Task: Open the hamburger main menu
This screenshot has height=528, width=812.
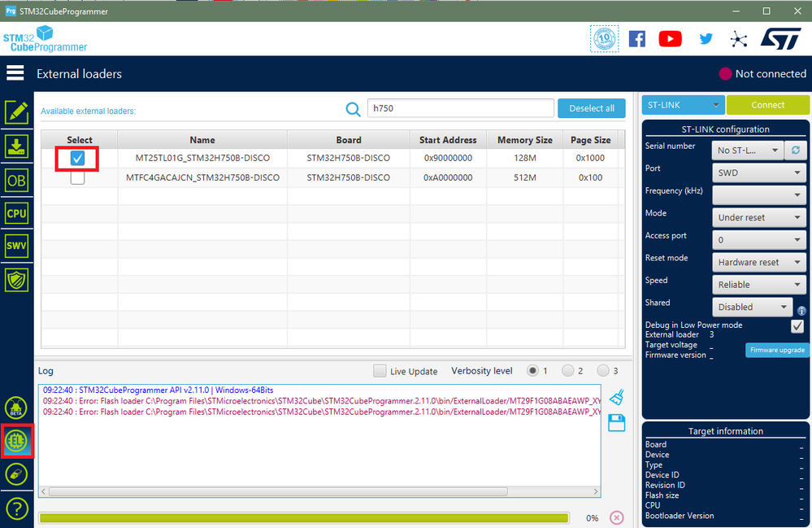Action: 15,73
